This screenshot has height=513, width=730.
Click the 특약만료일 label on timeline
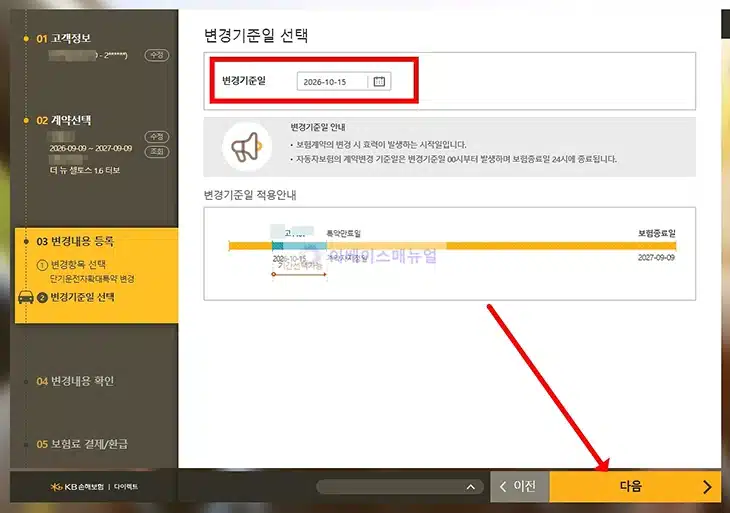(344, 233)
